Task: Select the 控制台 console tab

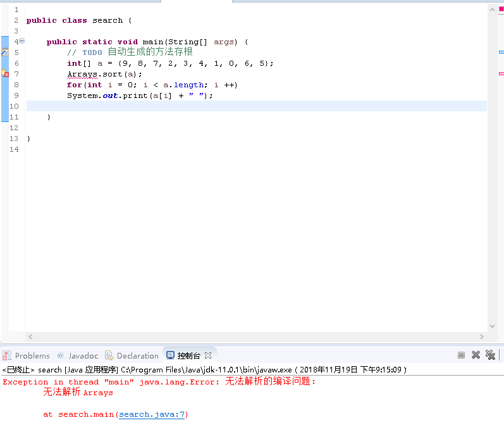Action: point(188,355)
